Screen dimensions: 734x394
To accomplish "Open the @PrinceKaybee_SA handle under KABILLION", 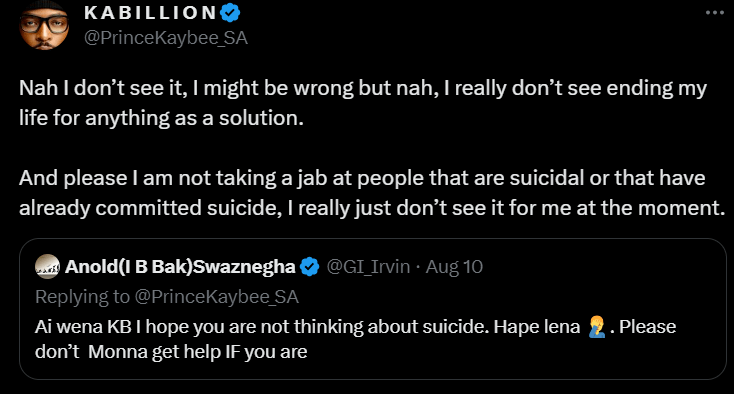I will click(x=166, y=38).
